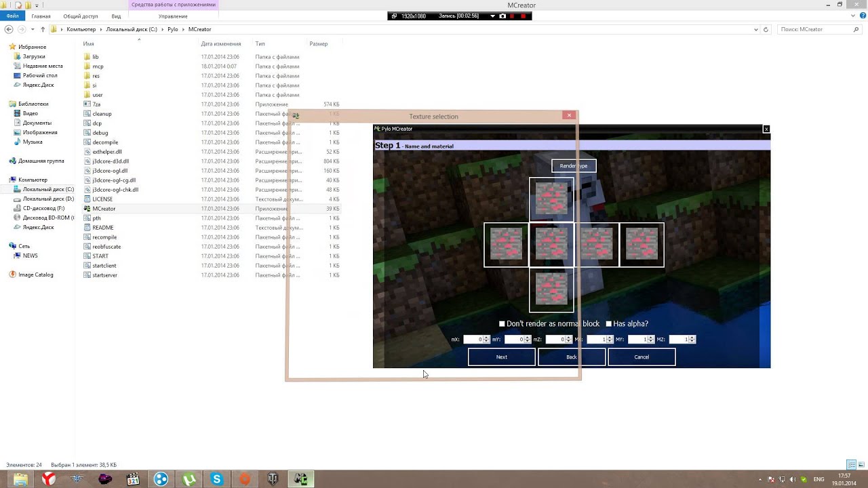Open the Вид ribbon tab

pyautogui.click(x=116, y=16)
